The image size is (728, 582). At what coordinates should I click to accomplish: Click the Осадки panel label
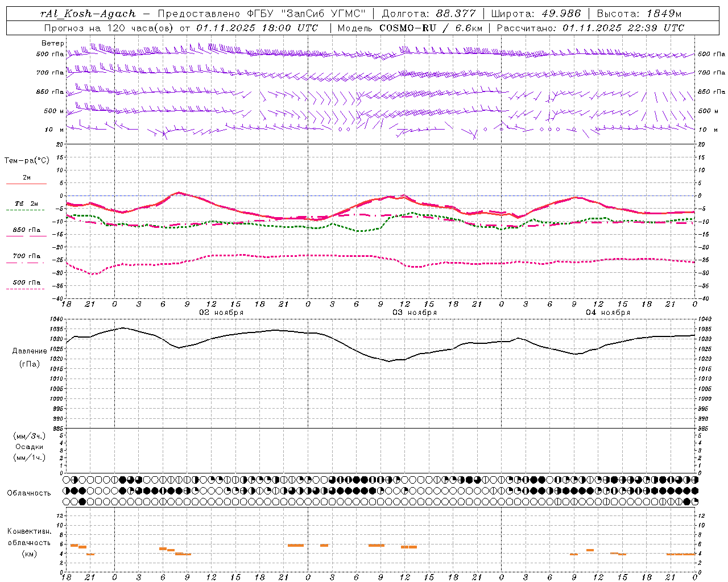point(30,447)
